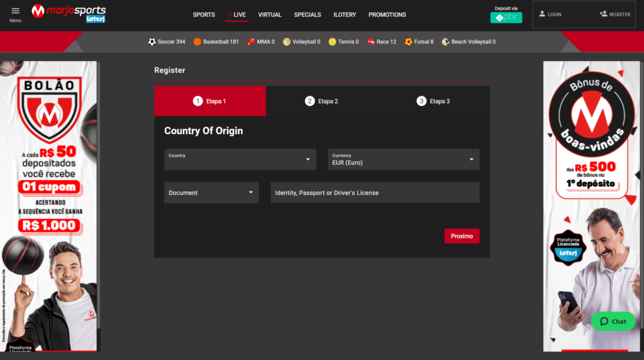This screenshot has width=644, height=360.
Task: Click the Soccer ball icon
Action: [x=152, y=42]
